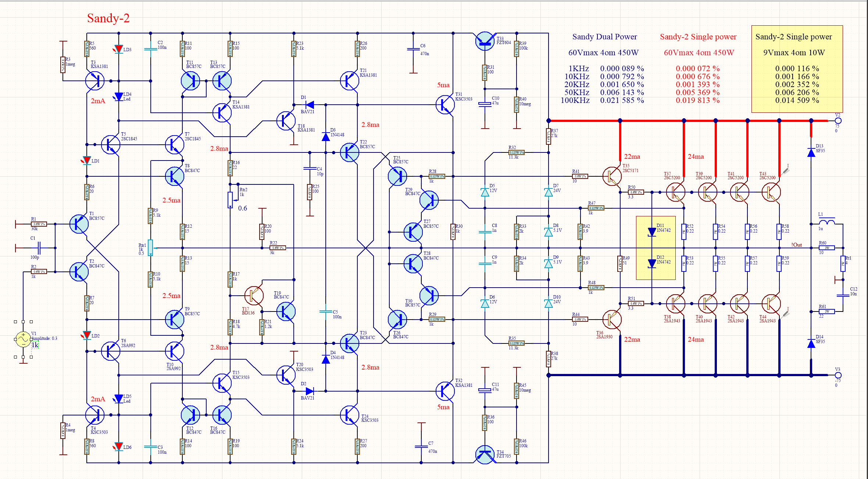Select transistor T36 2SA1930

point(612,320)
